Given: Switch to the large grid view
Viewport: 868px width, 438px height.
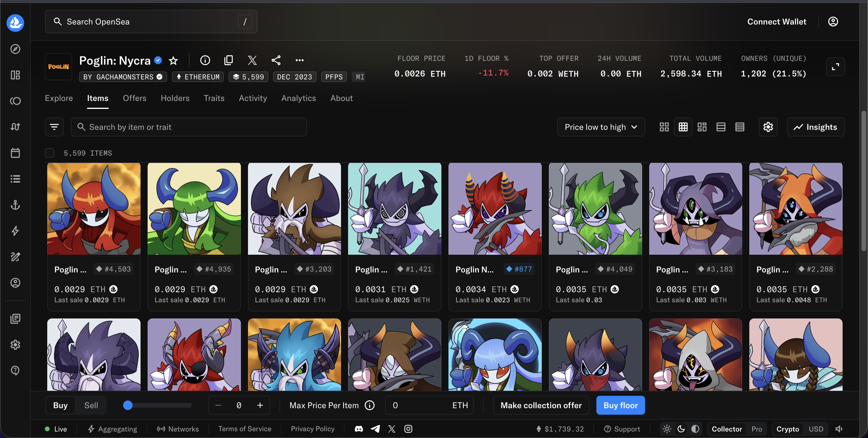Looking at the screenshot, I should point(664,127).
